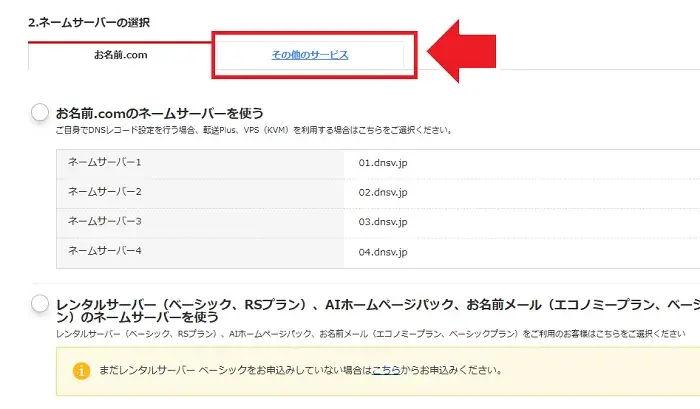Viewport: 700px width, 409px height.
Task: Click heading お名前.comのネームサーバーを使う
Action: (x=160, y=113)
